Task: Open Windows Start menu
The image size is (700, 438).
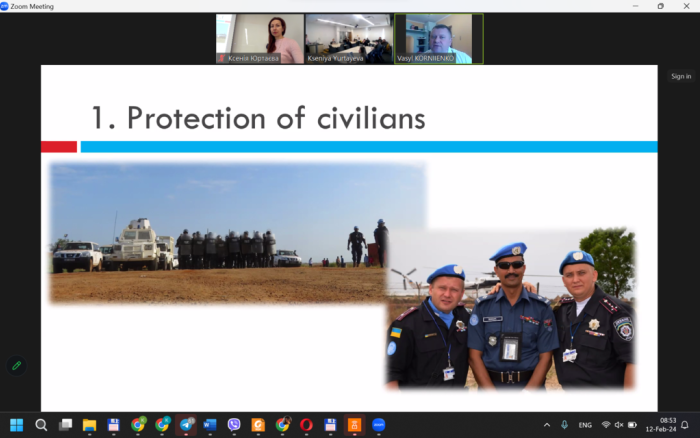Action: tap(16, 425)
